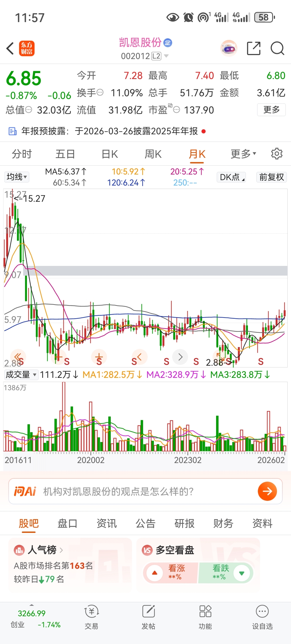Tap the 120:6.24 moving average value
This screenshot has width=291, height=644.
coord(126,183)
